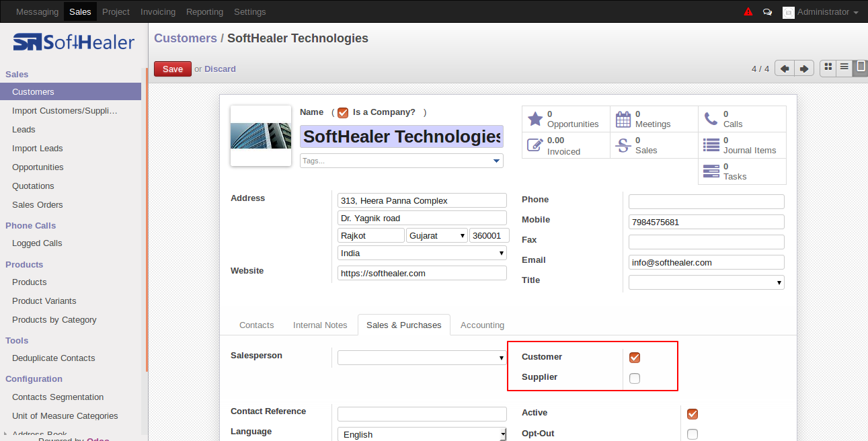Enable the Opt-Out checkbox
Image resolution: width=868 pixels, height=441 pixels.
(693, 434)
